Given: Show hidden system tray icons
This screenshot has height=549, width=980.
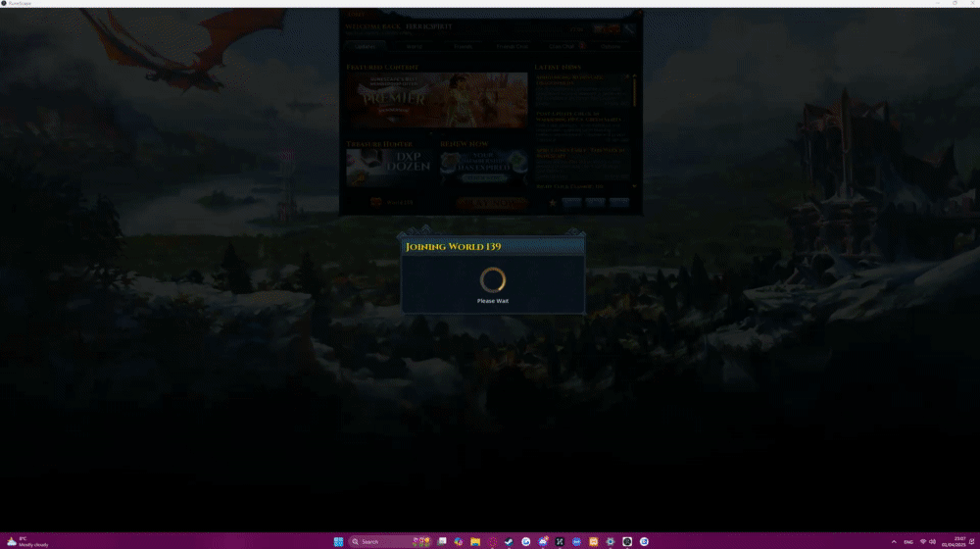Looking at the screenshot, I should (894, 541).
